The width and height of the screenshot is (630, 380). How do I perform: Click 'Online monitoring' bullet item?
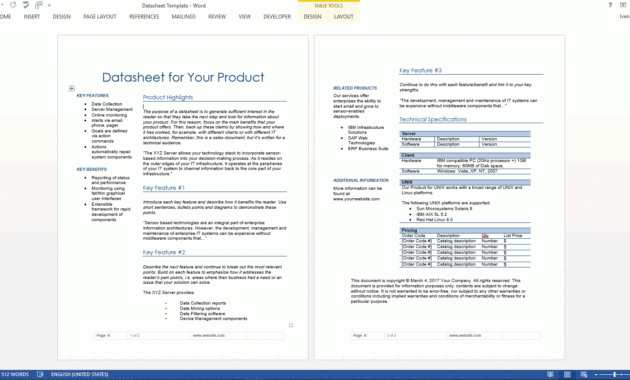109,115
